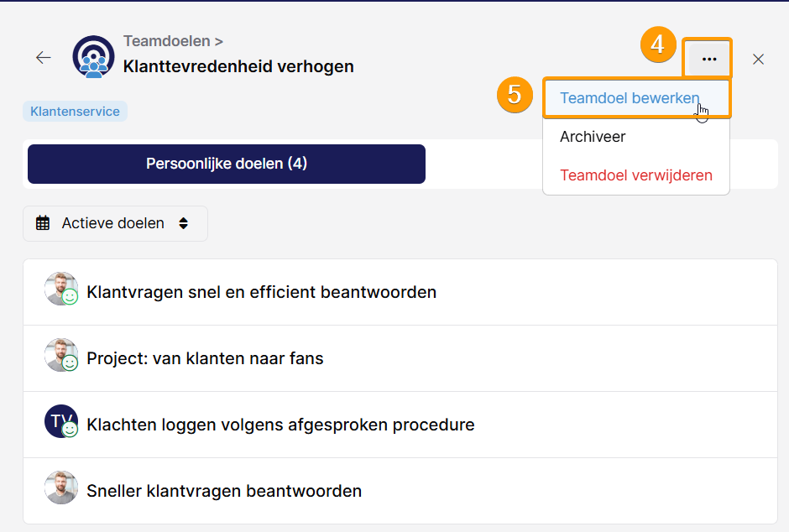Open the three-dots options menu
This screenshot has width=789, height=532.
(x=709, y=59)
